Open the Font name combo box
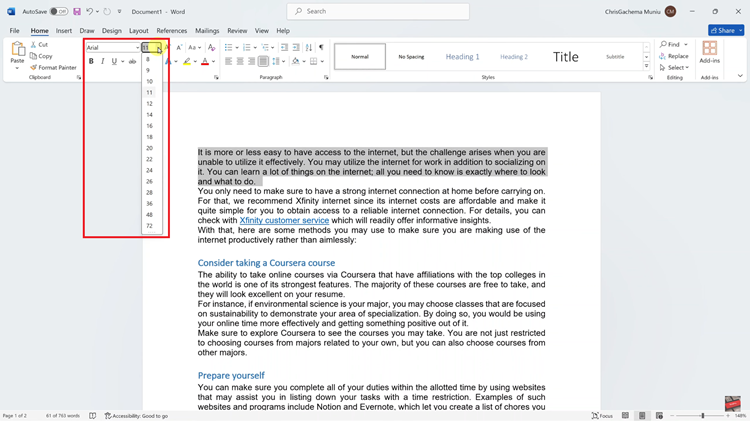 [113, 47]
